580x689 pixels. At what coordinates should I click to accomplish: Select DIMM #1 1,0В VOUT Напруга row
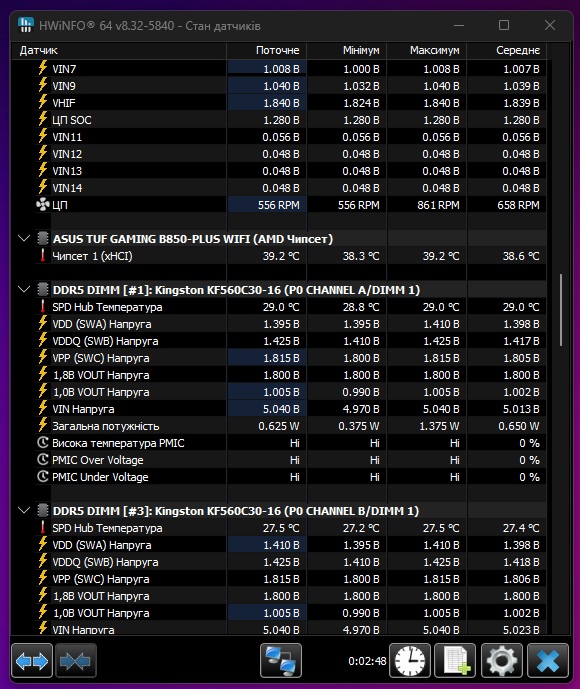point(290,392)
